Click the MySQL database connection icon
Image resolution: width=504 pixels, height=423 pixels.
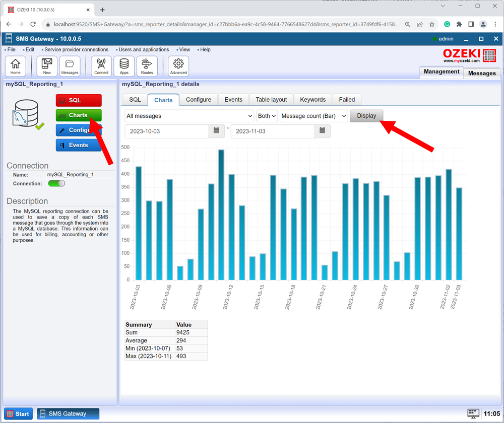[x=27, y=114]
